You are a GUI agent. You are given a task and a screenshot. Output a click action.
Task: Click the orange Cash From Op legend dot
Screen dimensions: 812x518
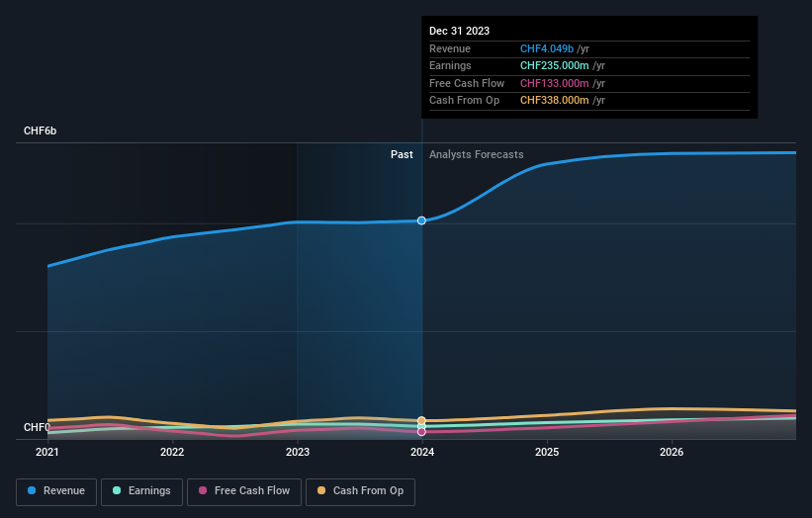tap(321, 490)
